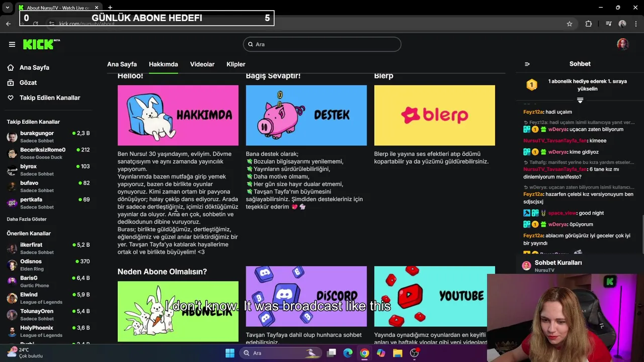Click the Ana Sayfa home icon
The width and height of the screenshot is (644, 362).
click(11, 67)
